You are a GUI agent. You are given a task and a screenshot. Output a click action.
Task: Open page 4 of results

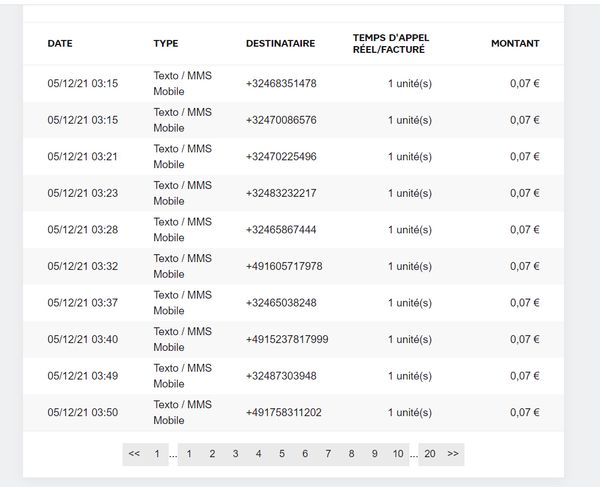click(x=258, y=454)
